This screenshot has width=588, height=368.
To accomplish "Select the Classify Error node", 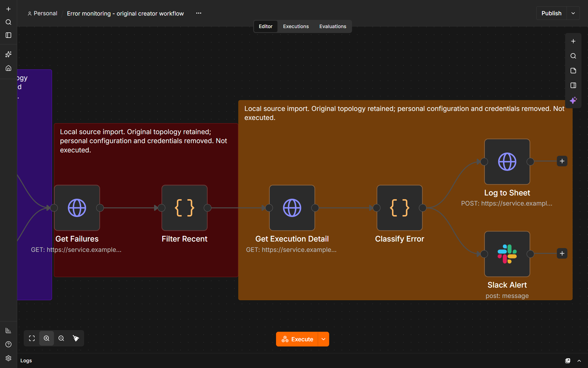I will click(400, 208).
